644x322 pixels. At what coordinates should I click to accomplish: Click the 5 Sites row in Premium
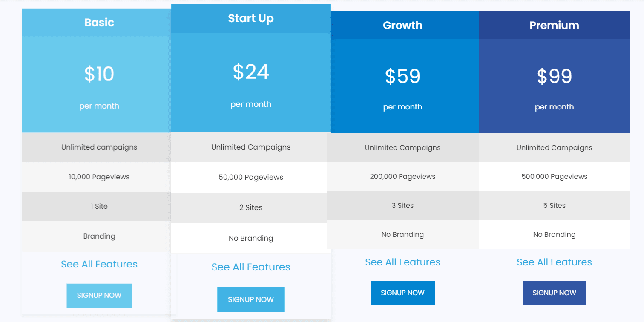tap(554, 205)
